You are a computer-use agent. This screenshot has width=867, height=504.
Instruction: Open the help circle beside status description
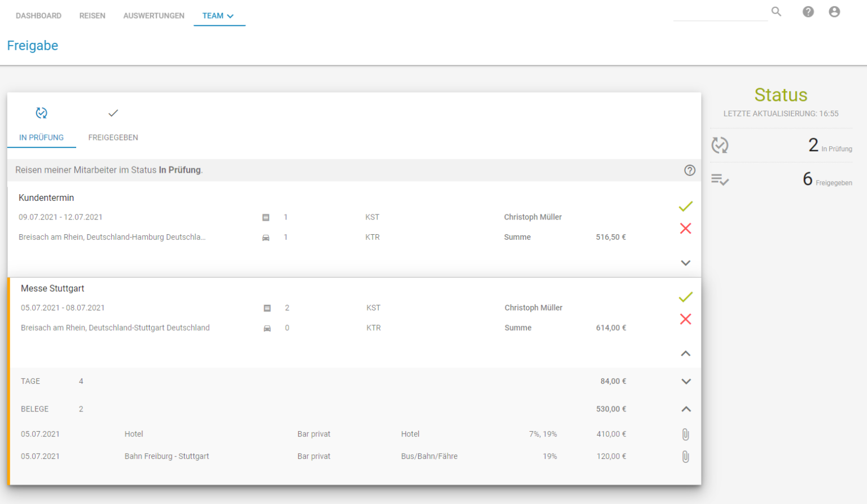(690, 170)
